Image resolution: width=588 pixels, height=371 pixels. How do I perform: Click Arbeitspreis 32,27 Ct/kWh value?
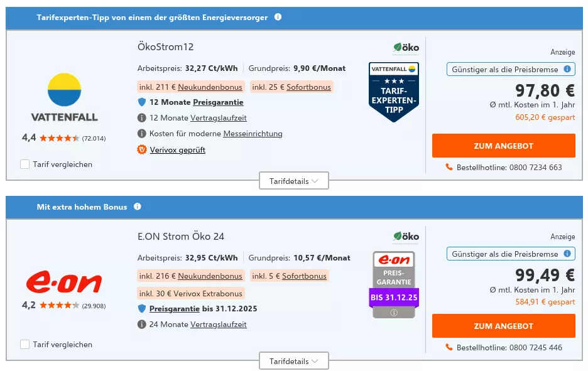point(212,68)
